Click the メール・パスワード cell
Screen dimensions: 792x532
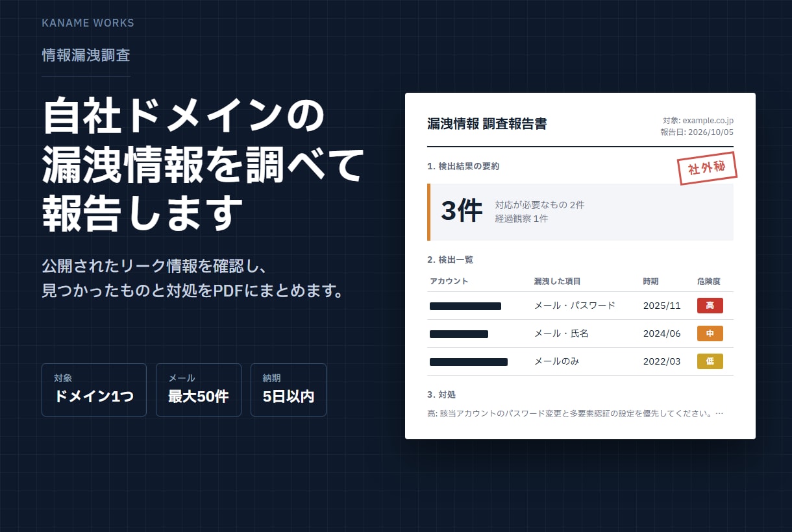[575, 306]
